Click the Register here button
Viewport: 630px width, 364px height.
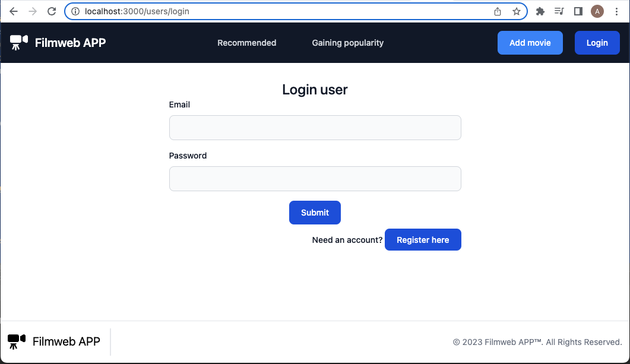pos(423,240)
